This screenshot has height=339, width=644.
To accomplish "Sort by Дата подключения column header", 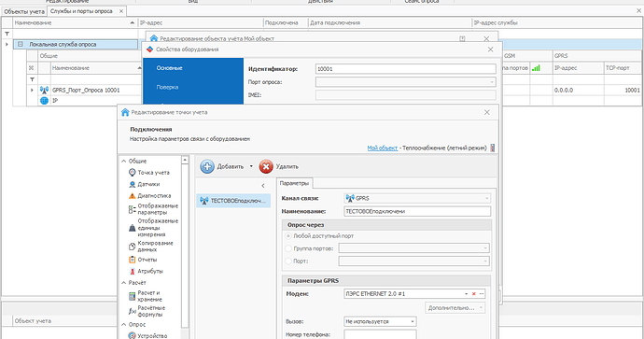I will (390, 22).
